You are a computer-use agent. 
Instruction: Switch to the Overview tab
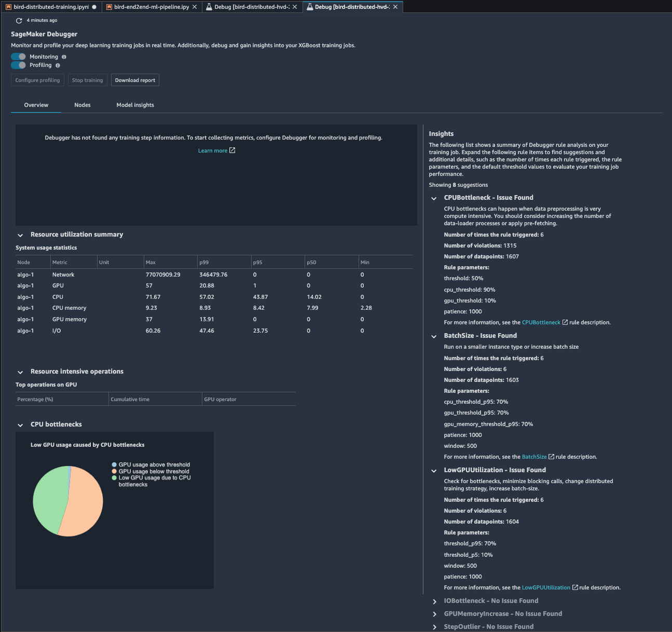[x=36, y=105]
